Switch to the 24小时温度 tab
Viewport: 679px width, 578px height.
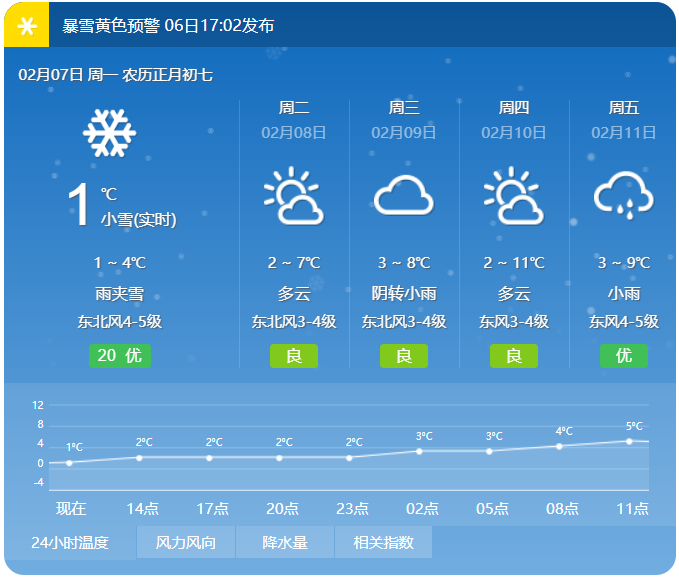click(x=70, y=543)
